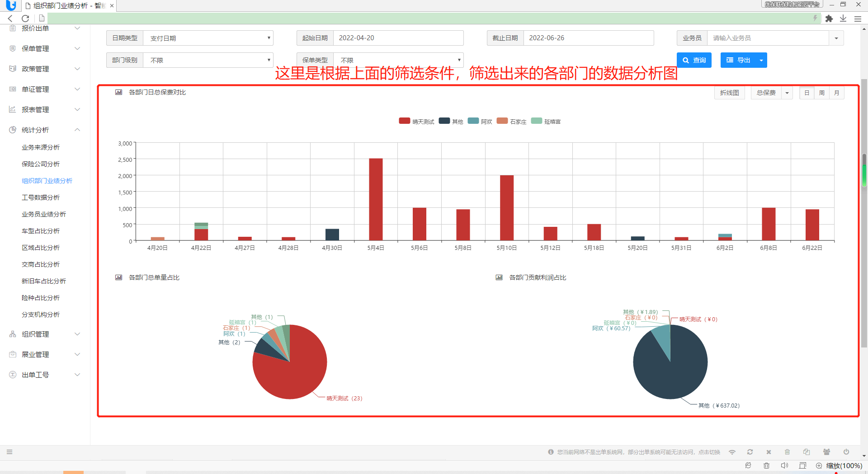Image resolution: width=868 pixels, height=474 pixels.
Task: Open the 业务员 dropdown caret
Action: click(836, 38)
